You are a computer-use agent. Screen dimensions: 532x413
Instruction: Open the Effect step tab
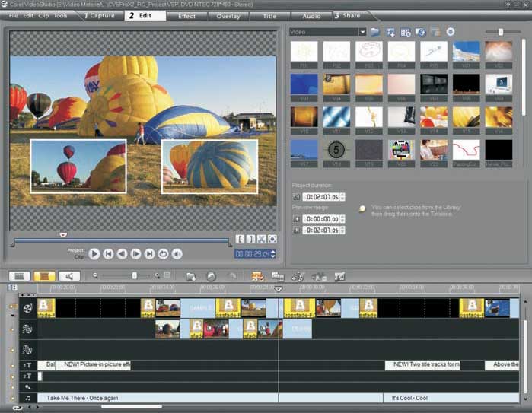click(x=186, y=15)
